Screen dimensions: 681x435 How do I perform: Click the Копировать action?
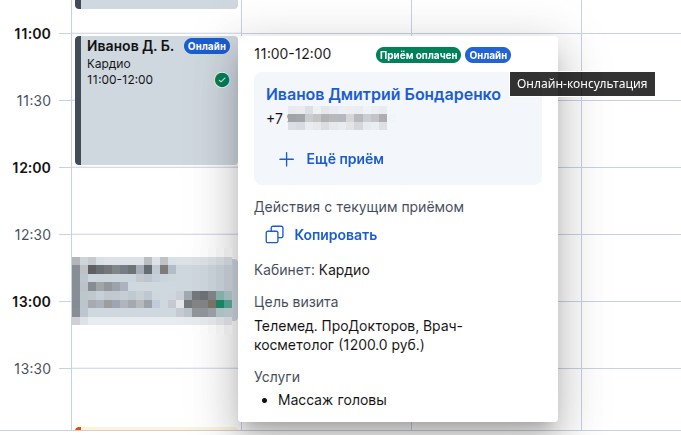[x=321, y=235]
